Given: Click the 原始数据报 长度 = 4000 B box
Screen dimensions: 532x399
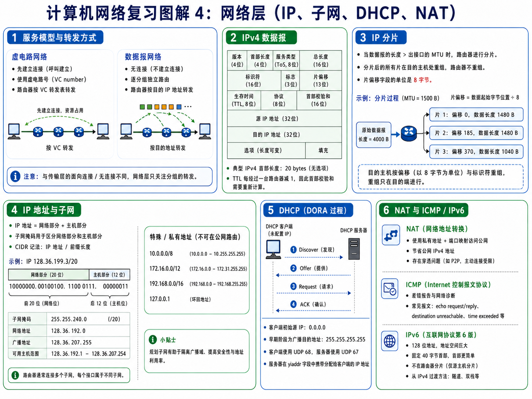Looking at the screenshot, I should pyautogui.click(x=374, y=135).
